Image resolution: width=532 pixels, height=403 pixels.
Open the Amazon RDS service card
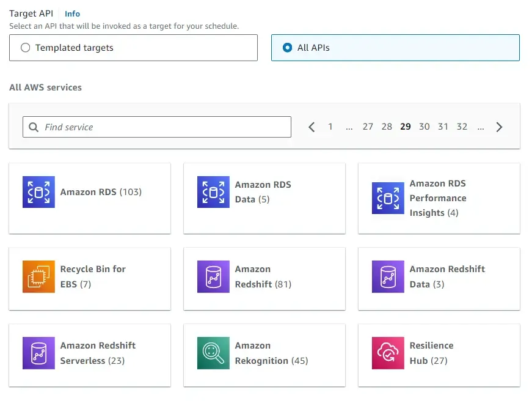(90, 198)
